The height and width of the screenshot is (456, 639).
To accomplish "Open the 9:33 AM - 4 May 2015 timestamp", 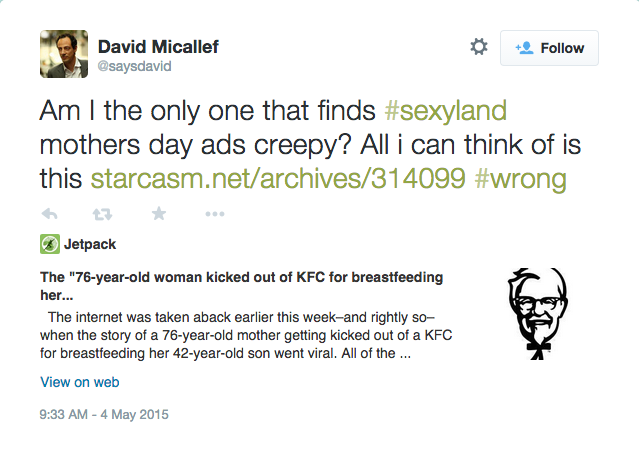I will pos(104,414).
